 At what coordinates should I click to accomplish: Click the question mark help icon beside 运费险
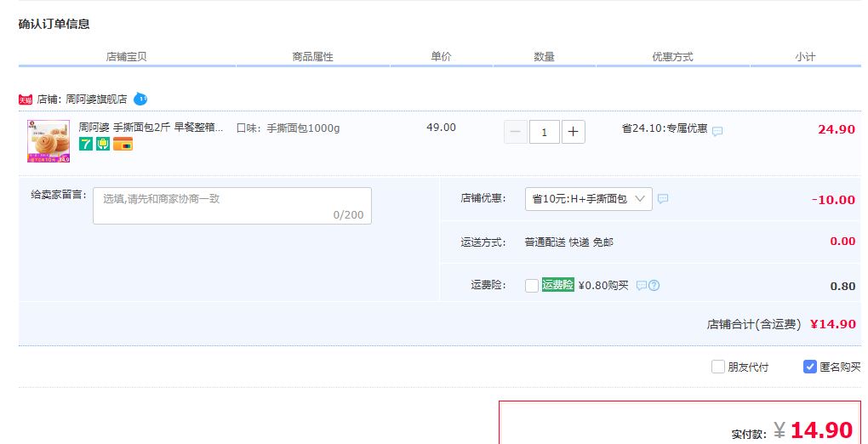pos(654,286)
